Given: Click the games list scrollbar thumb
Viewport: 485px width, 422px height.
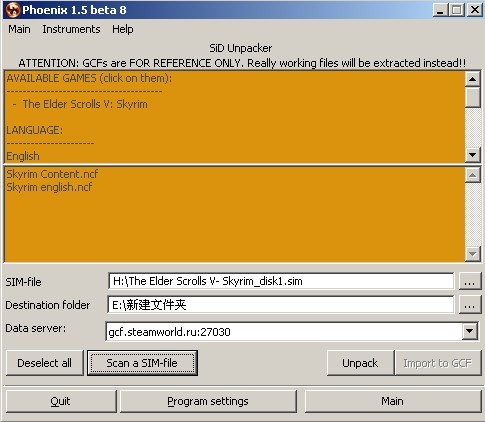Looking at the screenshot, I should 473,97.
